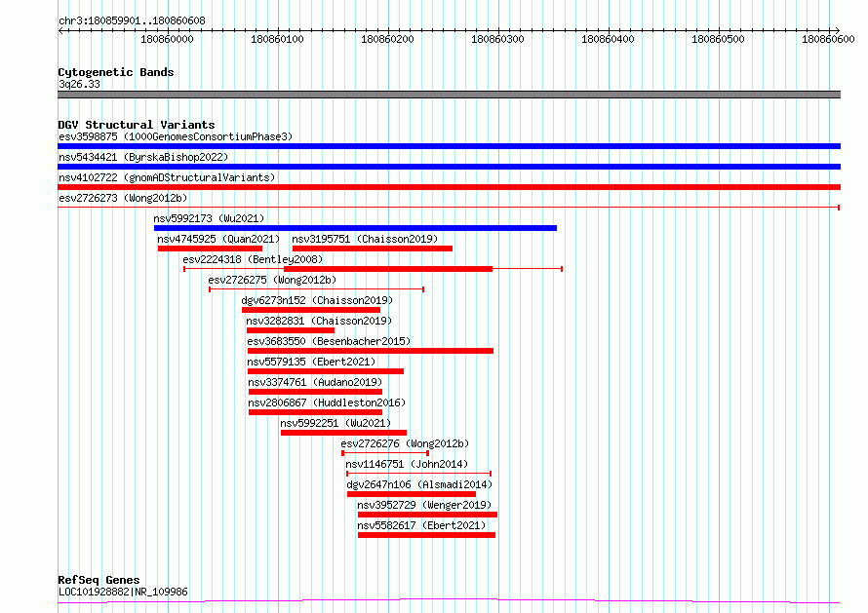Select dgv6273n152 (Chaisson2019) label

[x=317, y=300]
